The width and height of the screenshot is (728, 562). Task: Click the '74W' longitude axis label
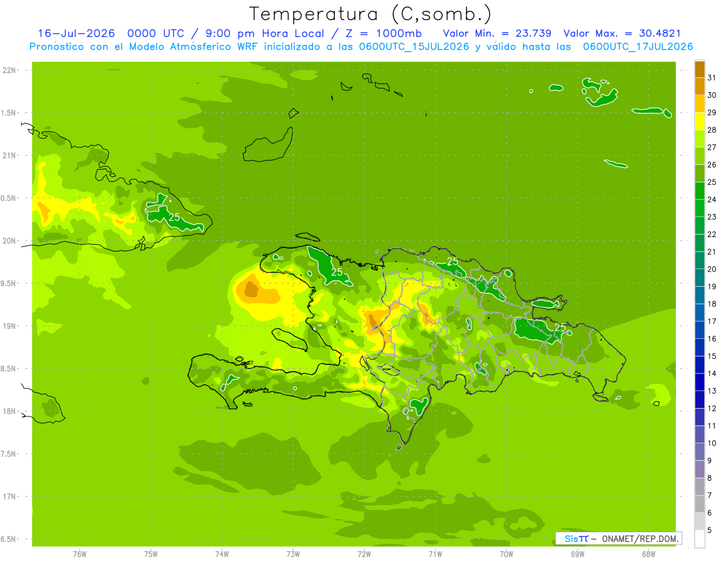[222, 554]
